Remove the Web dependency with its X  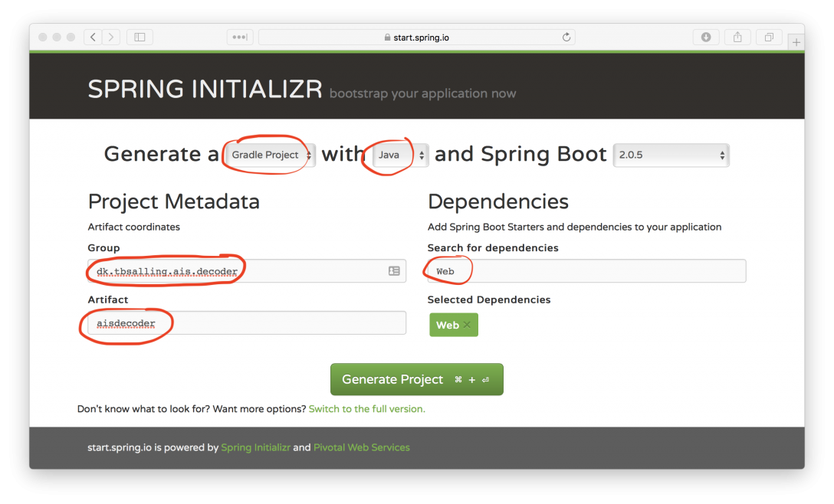coord(467,325)
